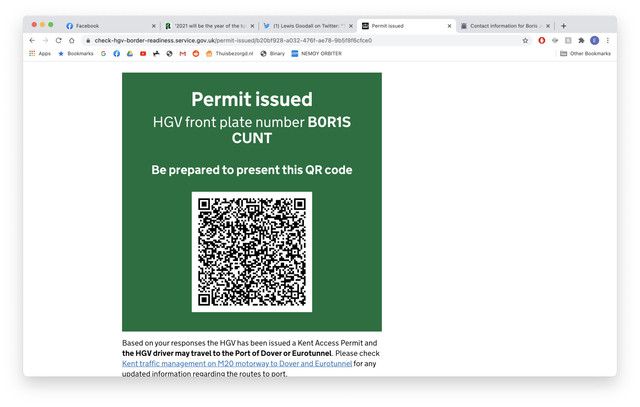Open the Extensions puzzle piece menu
The width and height of the screenshot is (640, 407).
point(581,40)
